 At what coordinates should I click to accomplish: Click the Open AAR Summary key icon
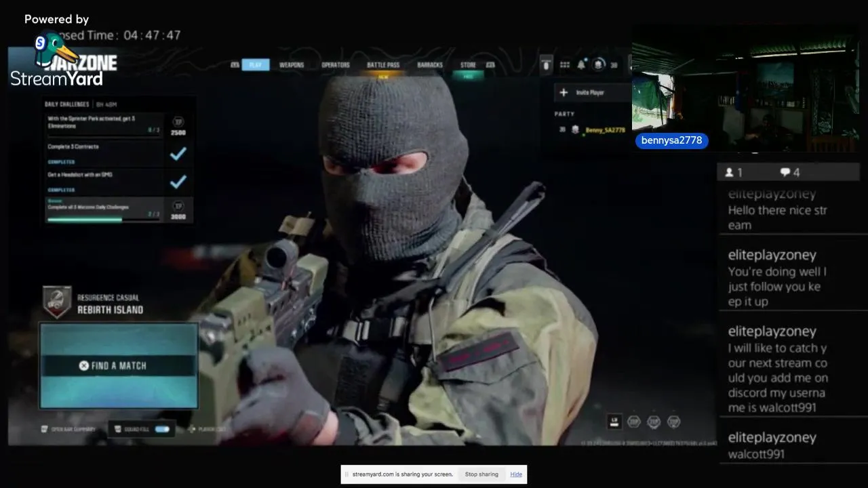(x=45, y=429)
